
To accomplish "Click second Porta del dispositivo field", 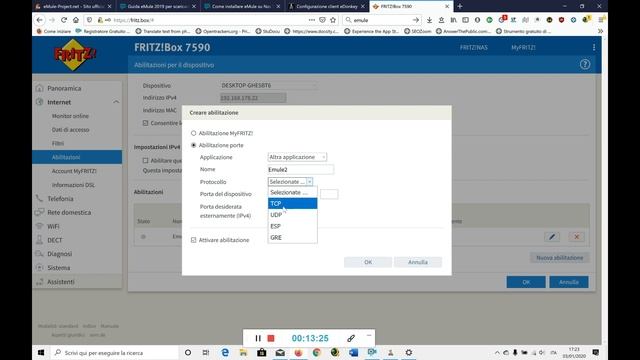I will [x=329, y=194].
